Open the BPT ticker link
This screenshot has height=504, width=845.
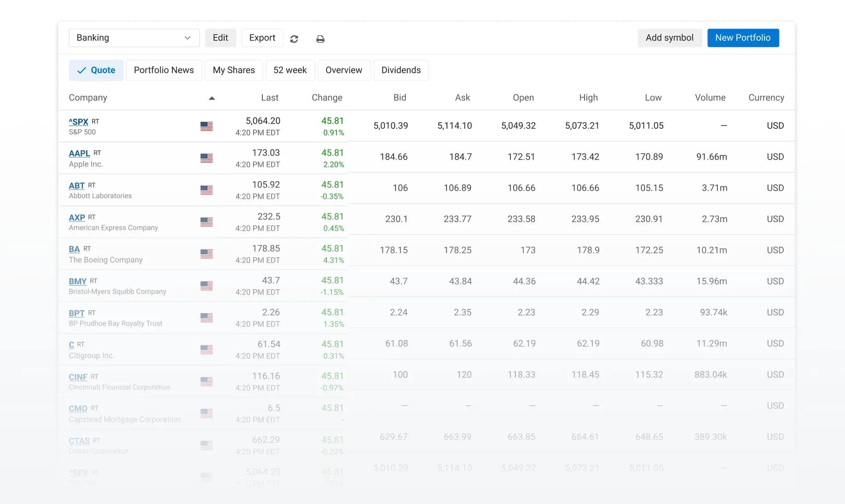(76, 313)
